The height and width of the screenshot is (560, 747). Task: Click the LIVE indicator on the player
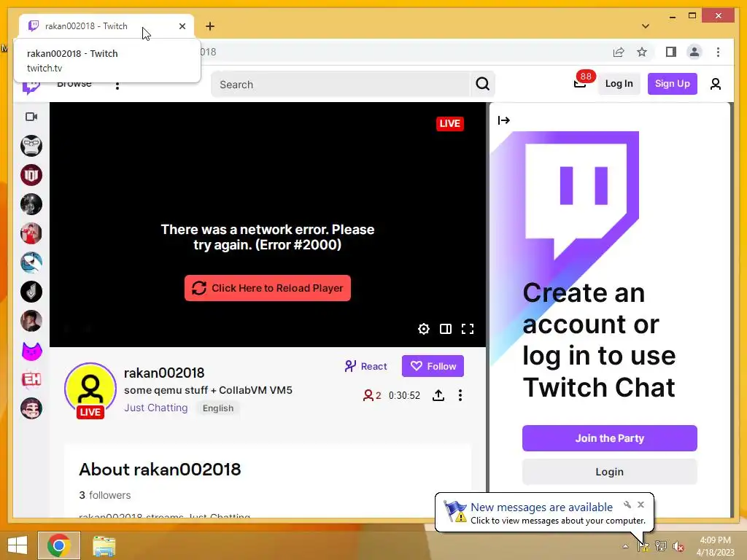(x=449, y=124)
